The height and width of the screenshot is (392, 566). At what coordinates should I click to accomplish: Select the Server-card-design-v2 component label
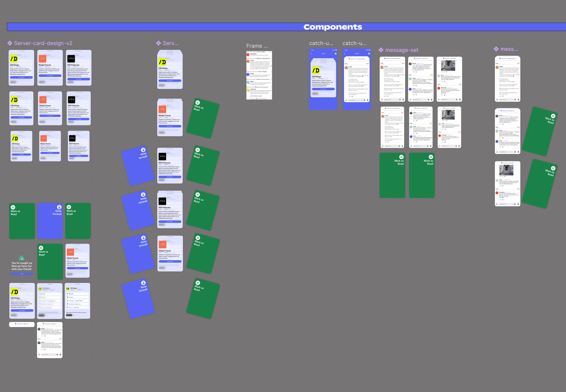point(43,43)
